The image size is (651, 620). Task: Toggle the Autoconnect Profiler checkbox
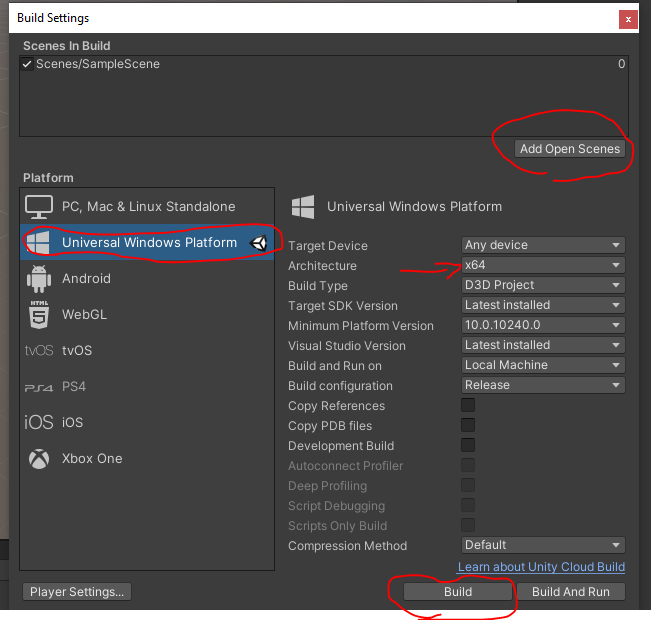(468, 465)
